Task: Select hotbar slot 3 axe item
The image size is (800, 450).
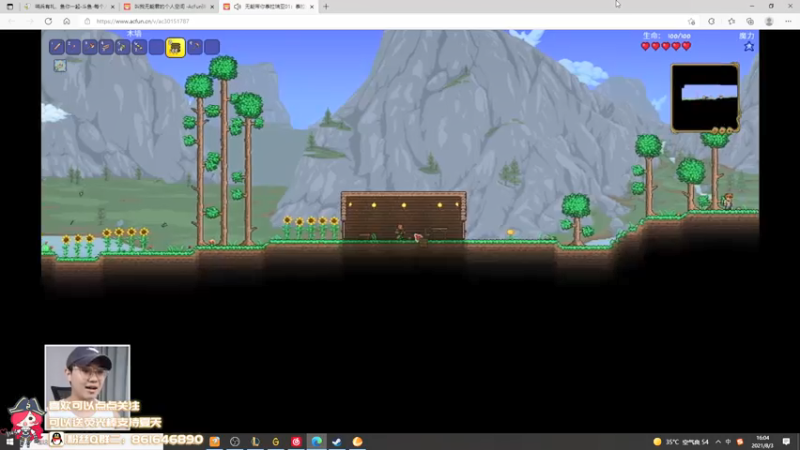Action: [x=90, y=47]
